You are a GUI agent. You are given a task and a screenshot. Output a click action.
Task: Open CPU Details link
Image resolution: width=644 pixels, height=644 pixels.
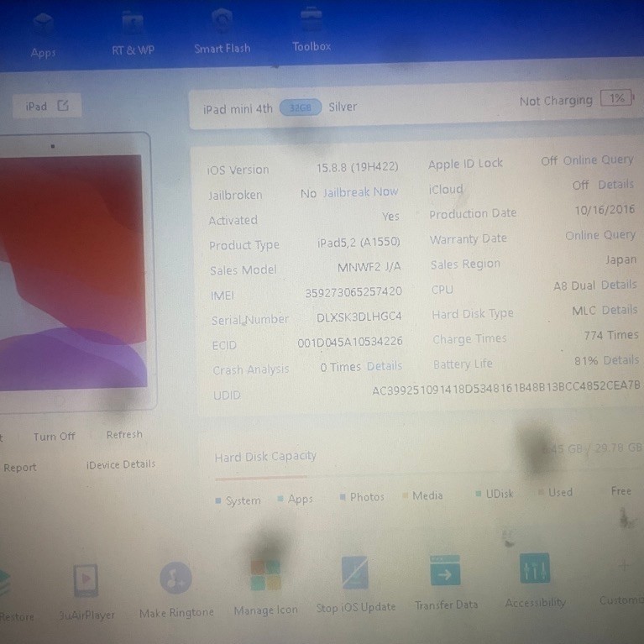[619, 284]
